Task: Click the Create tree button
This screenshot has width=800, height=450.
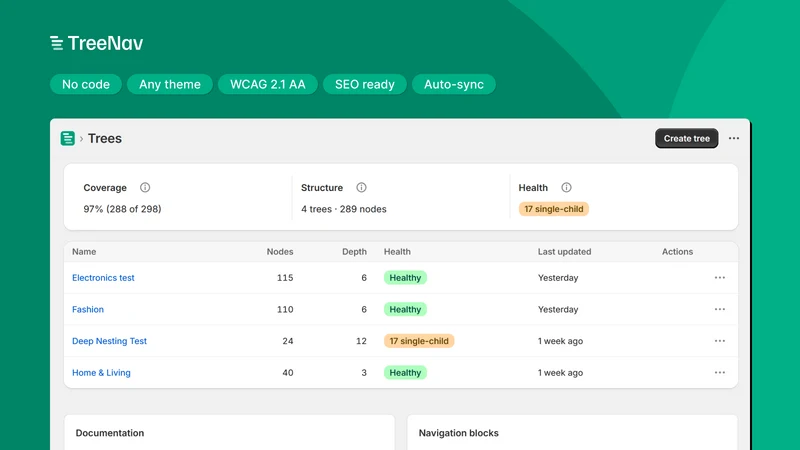Action: [x=686, y=138]
